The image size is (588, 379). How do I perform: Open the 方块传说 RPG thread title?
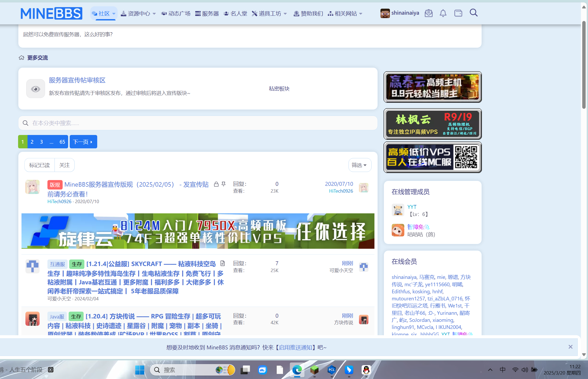tap(135, 325)
